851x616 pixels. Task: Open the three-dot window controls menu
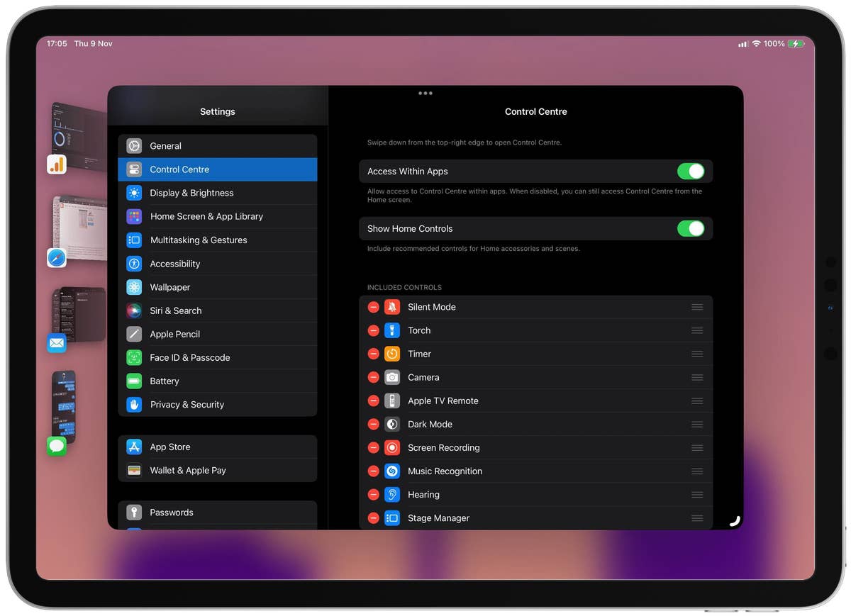click(425, 92)
